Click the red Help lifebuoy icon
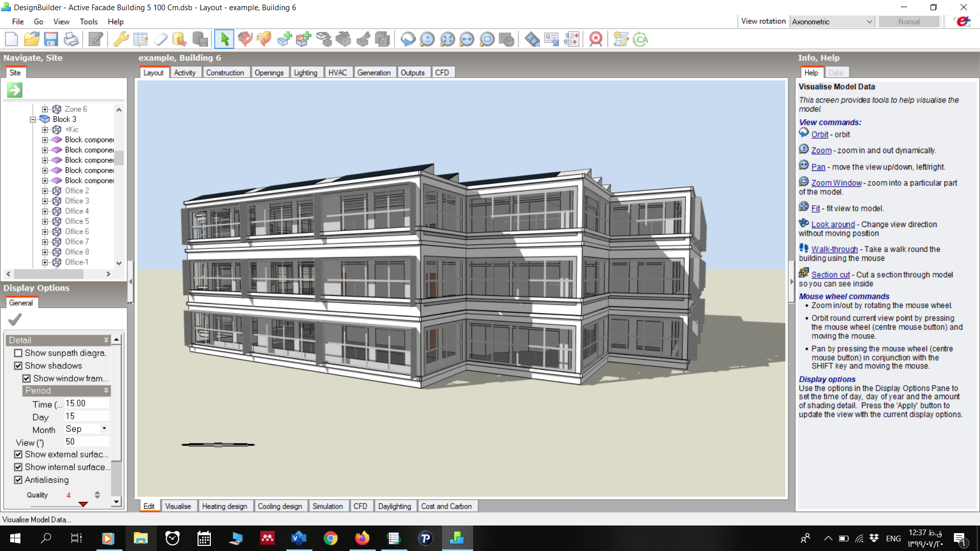The image size is (980, 551). point(596,39)
